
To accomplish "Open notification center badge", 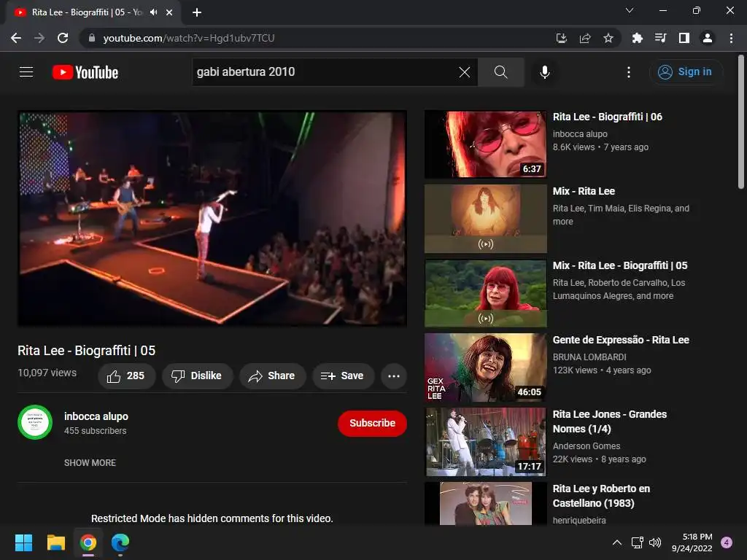I will click(x=727, y=542).
